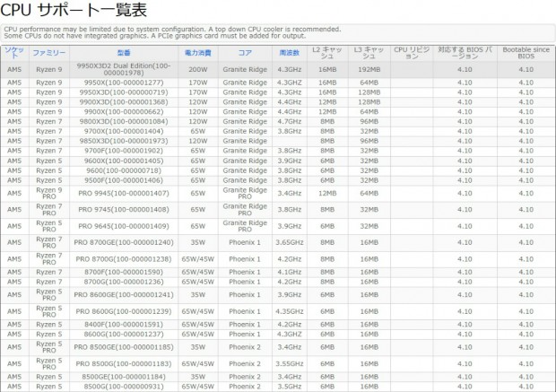
Task: Select the 8700G(100-000001236) model cell
Action: [124, 282]
